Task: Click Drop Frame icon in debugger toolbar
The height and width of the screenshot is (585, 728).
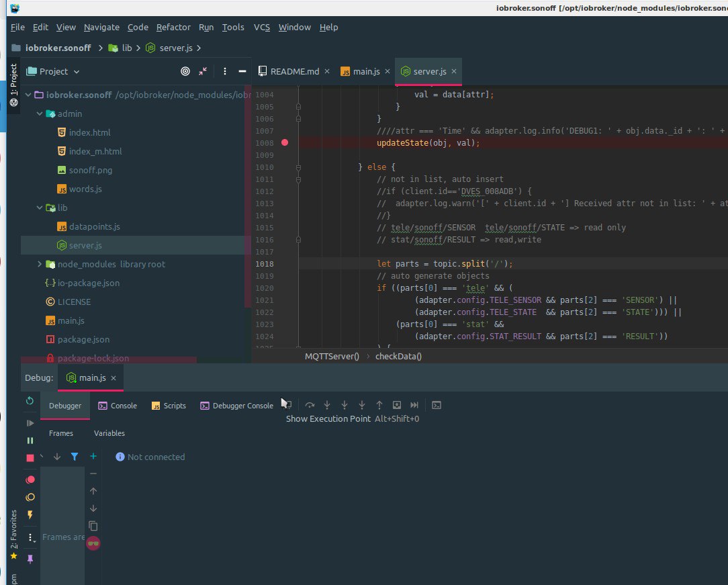Action: pyautogui.click(x=396, y=405)
